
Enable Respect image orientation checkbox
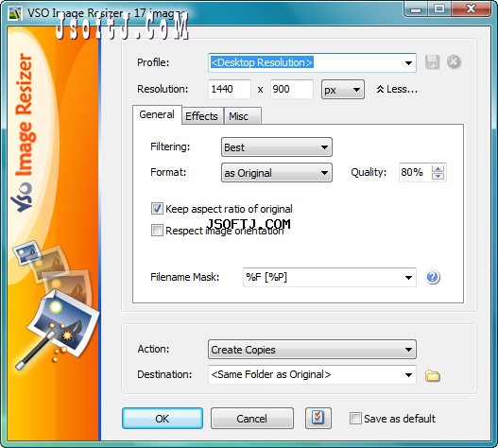(157, 231)
